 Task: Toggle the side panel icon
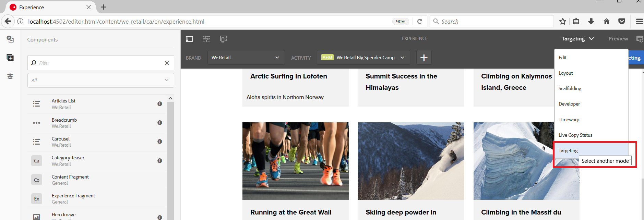pos(189,39)
